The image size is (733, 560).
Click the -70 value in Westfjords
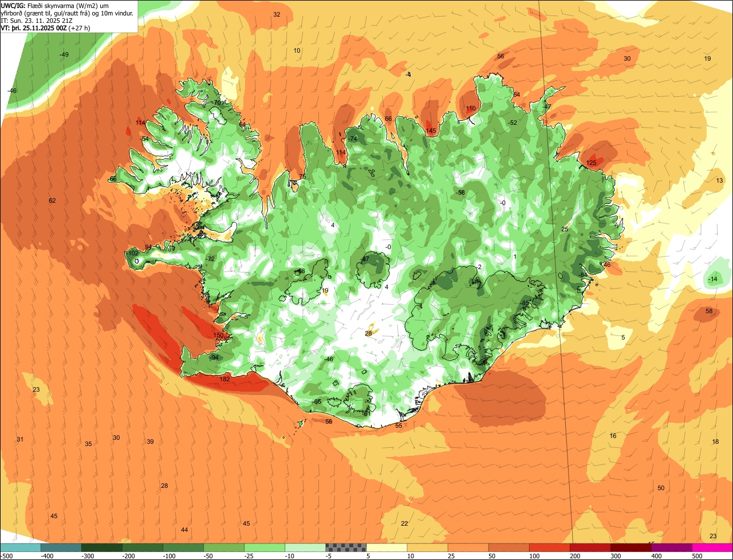coord(216,103)
